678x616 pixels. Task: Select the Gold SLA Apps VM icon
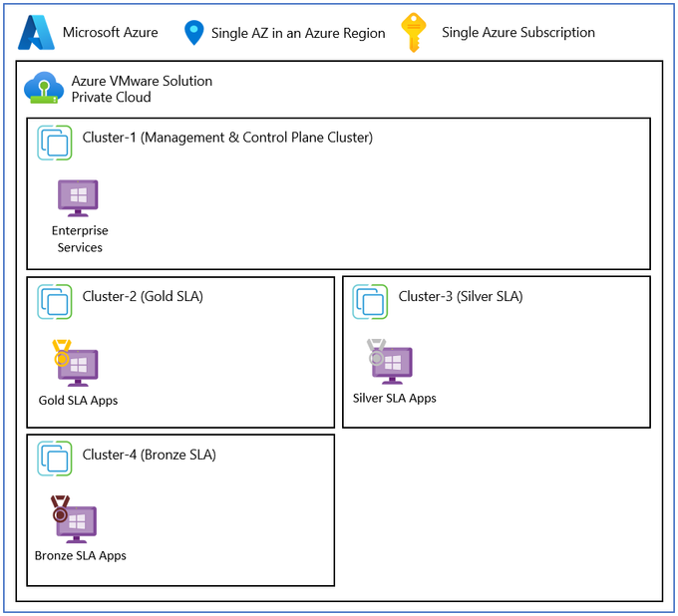(76, 363)
